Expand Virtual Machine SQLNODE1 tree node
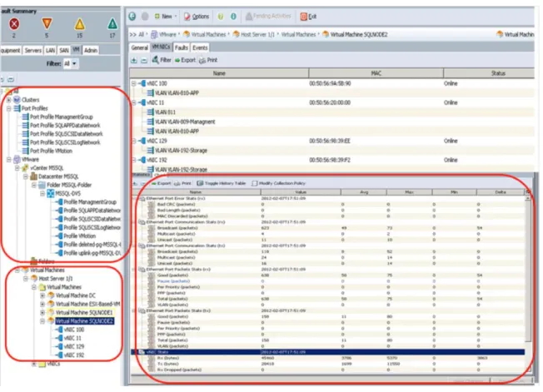The height and width of the screenshot is (392, 543). coord(42,312)
